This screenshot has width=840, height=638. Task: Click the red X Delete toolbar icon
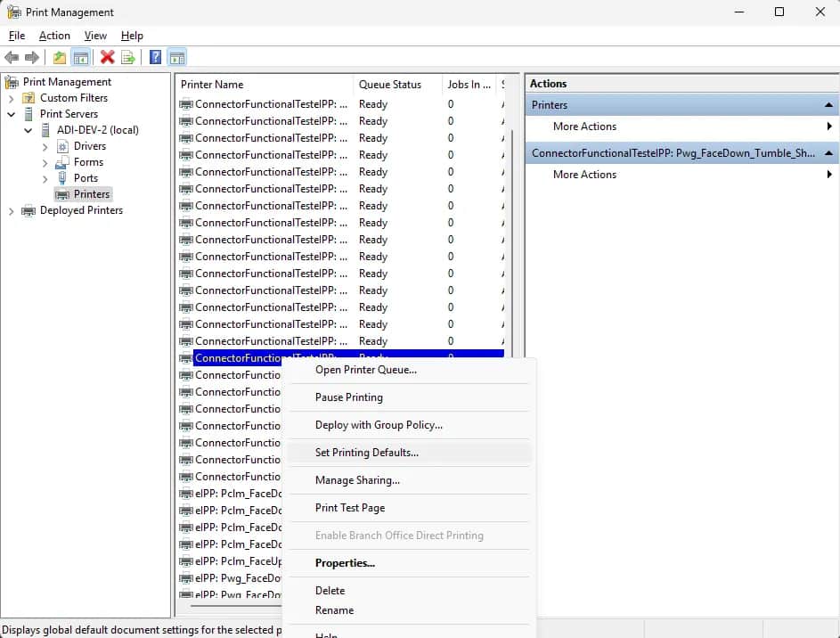[108, 58]
